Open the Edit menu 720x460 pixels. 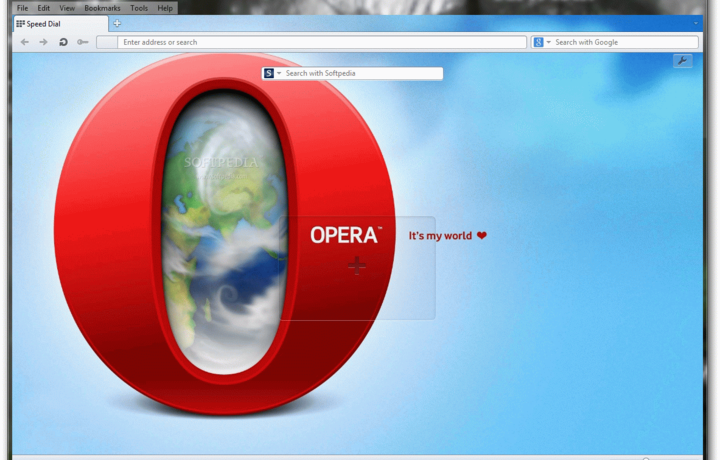44,8
